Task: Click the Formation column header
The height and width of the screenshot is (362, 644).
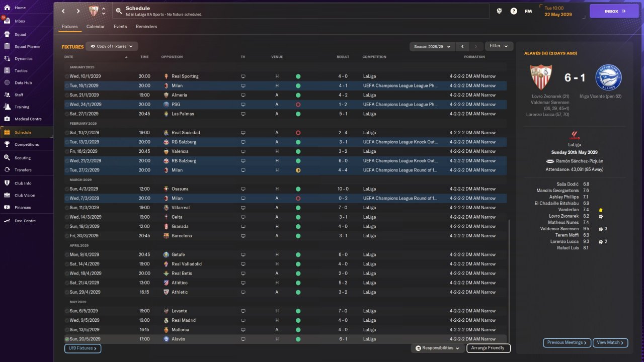Action: click(474, 57)
